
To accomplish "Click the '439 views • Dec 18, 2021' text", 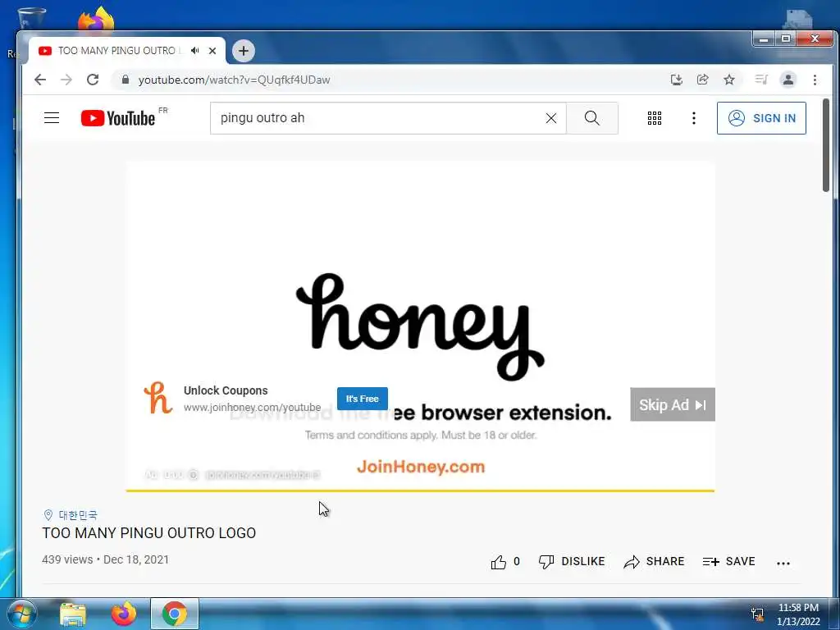I will point(106,559).
